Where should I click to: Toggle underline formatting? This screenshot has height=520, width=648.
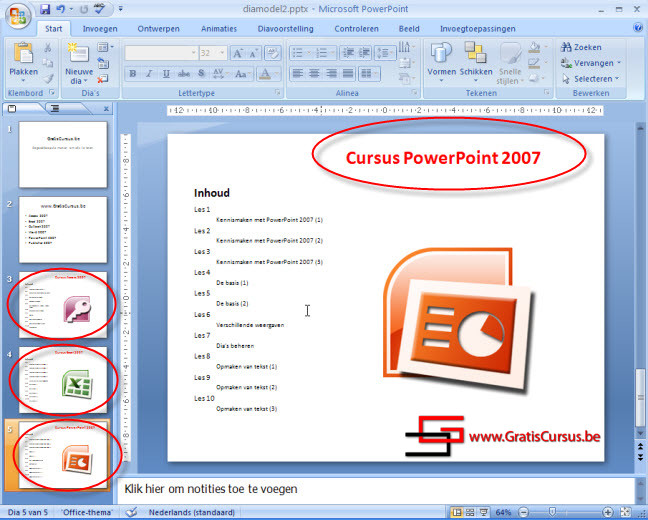pyautogui.click(x=166, y=74)
